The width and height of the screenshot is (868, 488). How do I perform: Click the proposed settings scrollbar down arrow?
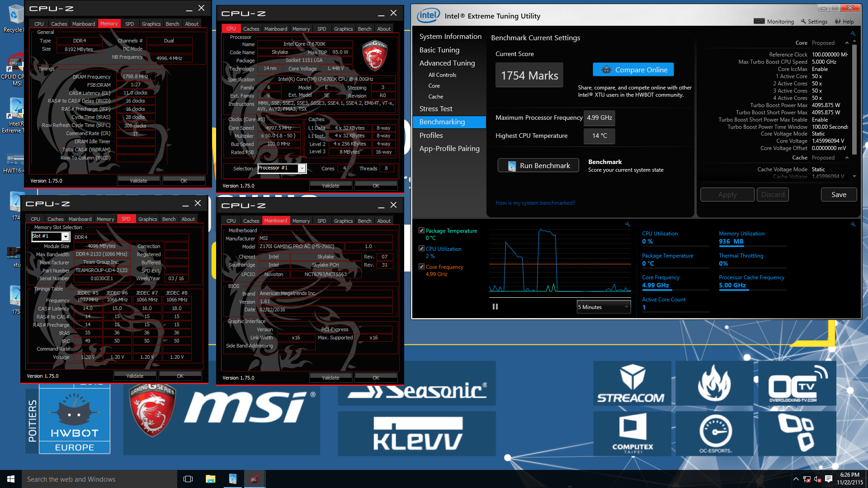tap(854, 176)
